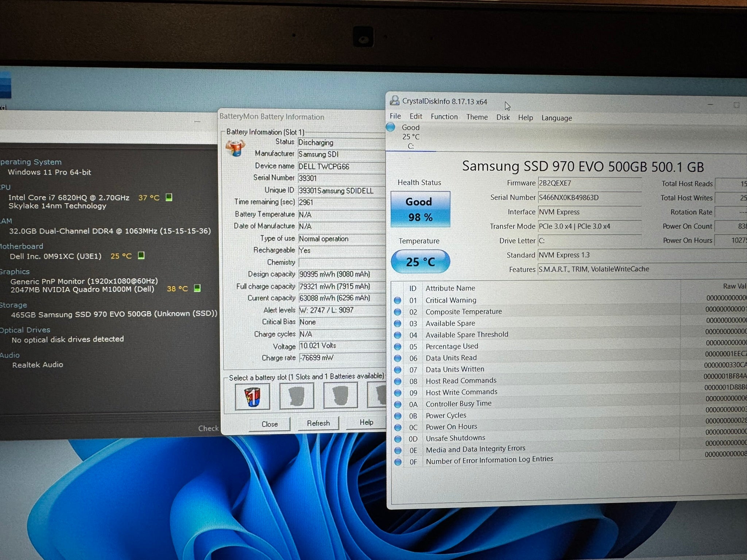Click the Audio heading in Speccy
The width and height of the screenshot is (747, 560).
(x=10, y=355)
